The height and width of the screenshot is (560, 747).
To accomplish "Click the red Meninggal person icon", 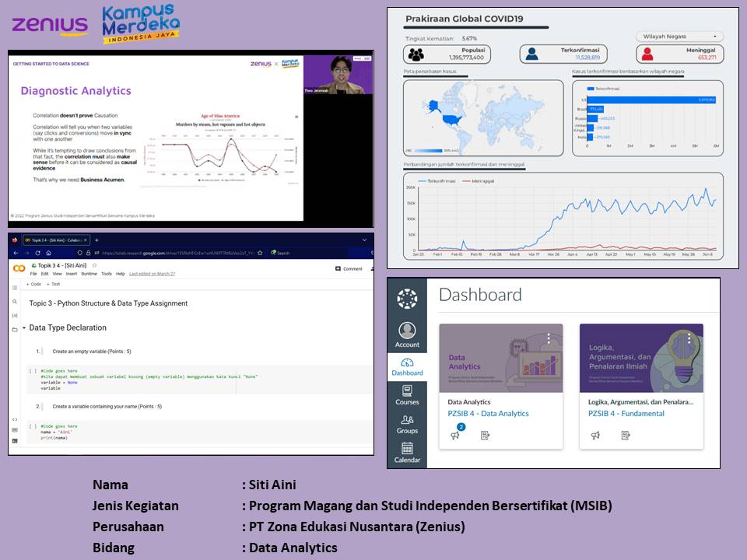I will pyautogui.click(x=647, y=54).
